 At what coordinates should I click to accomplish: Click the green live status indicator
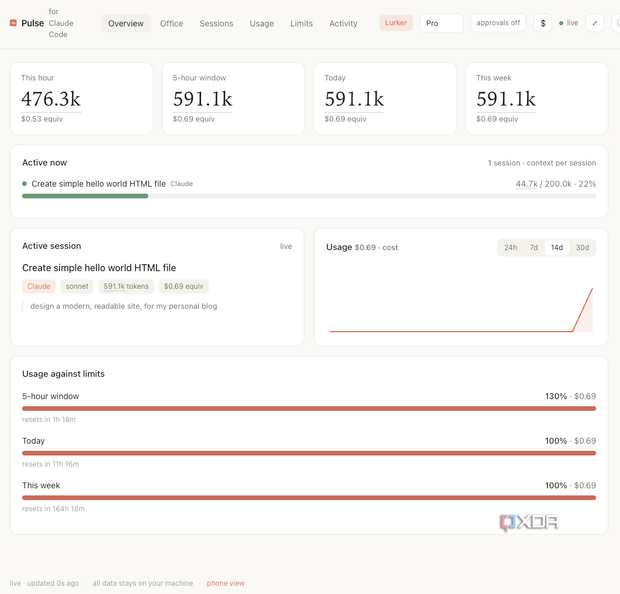[568, 23]
